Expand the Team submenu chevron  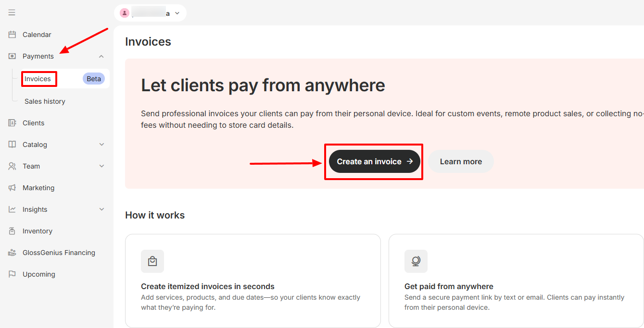tap(101, 166)
